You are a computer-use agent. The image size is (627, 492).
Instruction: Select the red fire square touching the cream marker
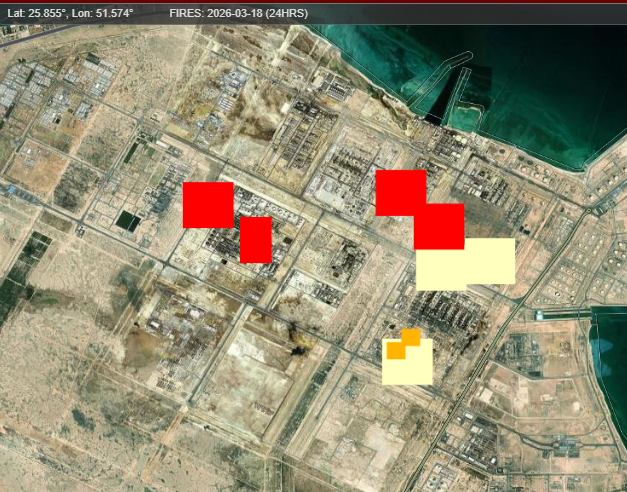click(x=439, y=226)
